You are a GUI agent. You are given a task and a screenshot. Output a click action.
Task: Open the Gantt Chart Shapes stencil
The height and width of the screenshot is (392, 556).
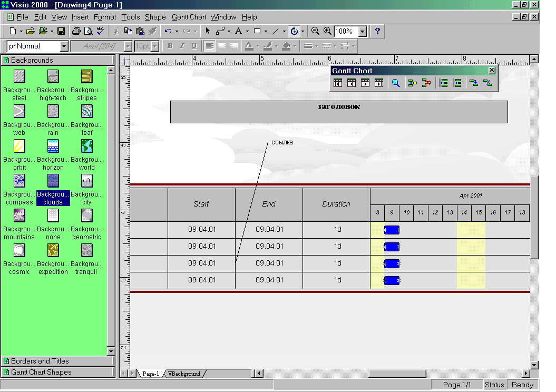click(58, 372)
